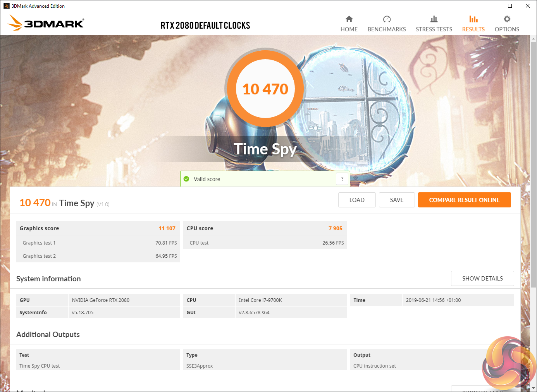Switch to the HOME tab label
Screen dimensions: 537x392
349,29
